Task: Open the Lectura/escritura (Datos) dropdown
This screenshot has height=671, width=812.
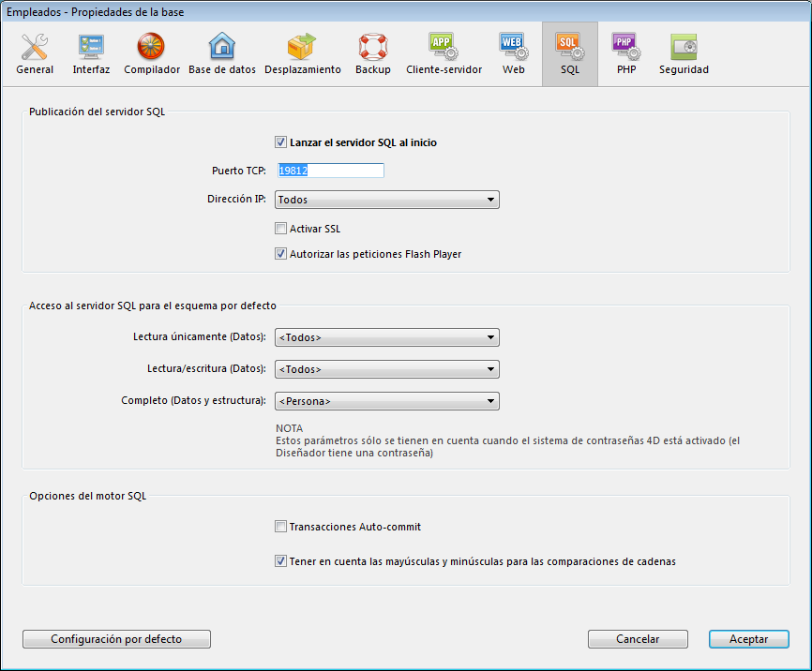Action: [x=387, y=369]
